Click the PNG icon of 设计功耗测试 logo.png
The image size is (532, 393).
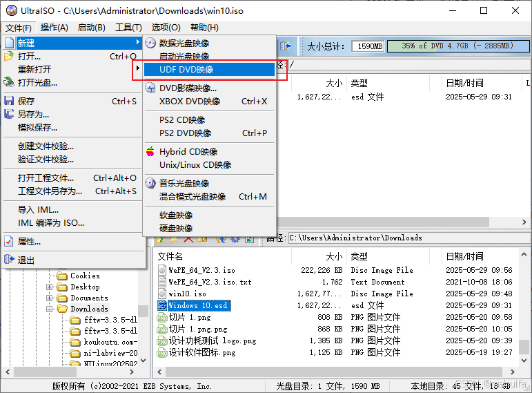coord(162,341)
